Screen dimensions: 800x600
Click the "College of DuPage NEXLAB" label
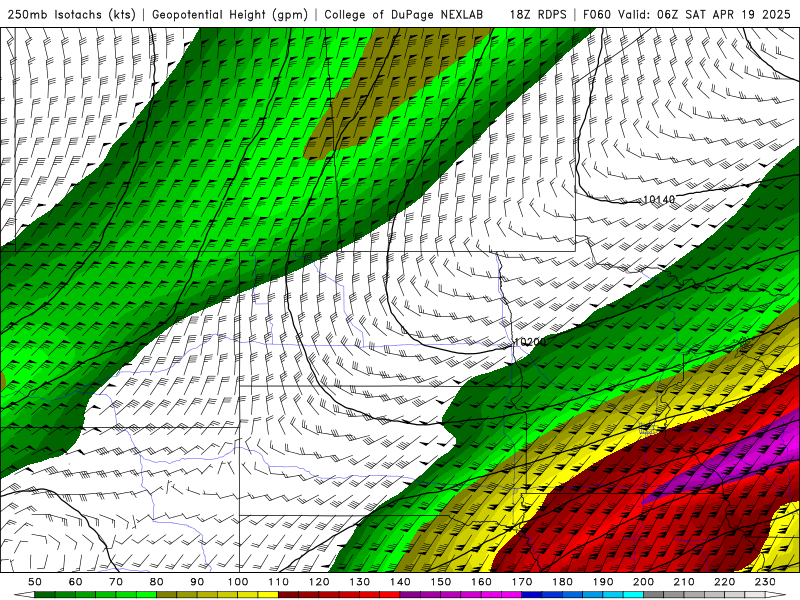tap(404, 14)
